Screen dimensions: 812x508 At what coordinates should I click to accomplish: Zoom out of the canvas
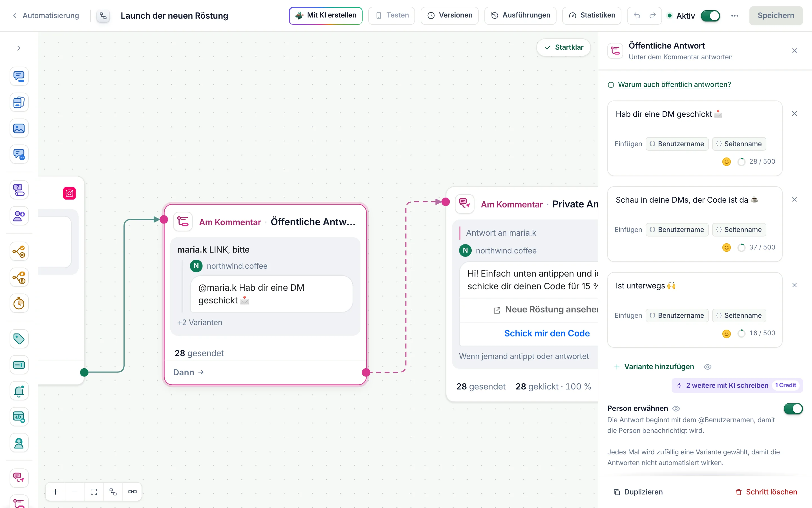pyautogui.click(x=75, y=492)
